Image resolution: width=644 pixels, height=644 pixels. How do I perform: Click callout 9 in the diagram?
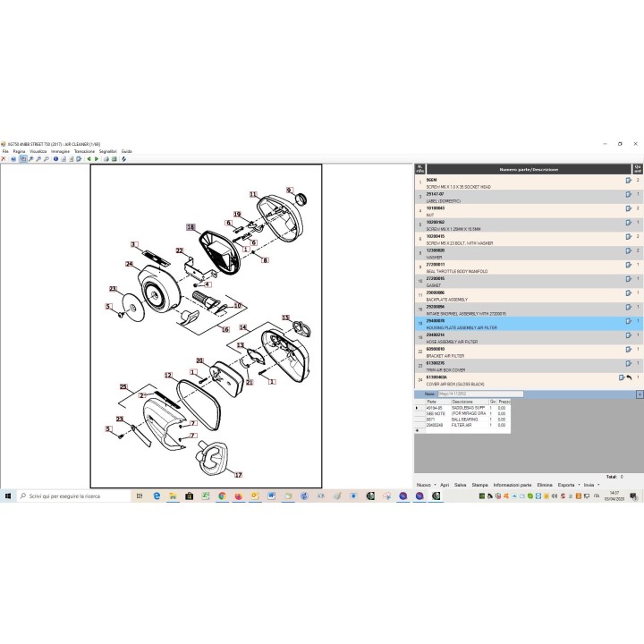pyautogui.click(x=290, y=191)
